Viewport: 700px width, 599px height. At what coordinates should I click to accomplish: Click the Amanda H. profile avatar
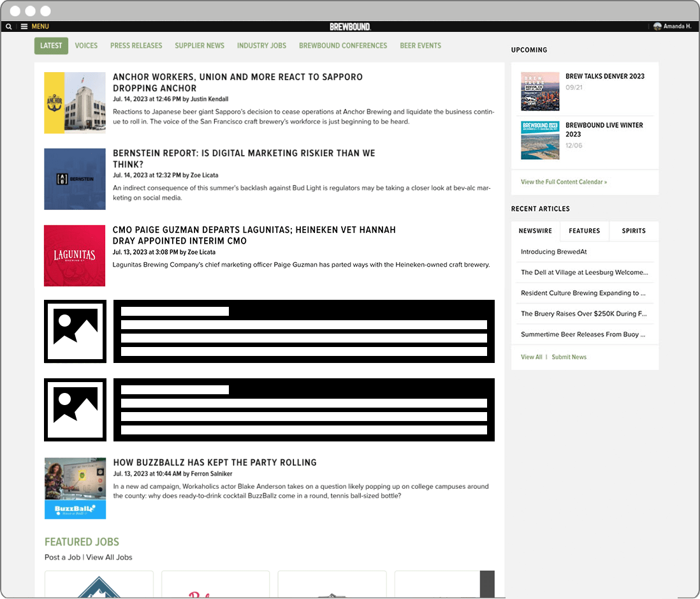coord(657,26)
